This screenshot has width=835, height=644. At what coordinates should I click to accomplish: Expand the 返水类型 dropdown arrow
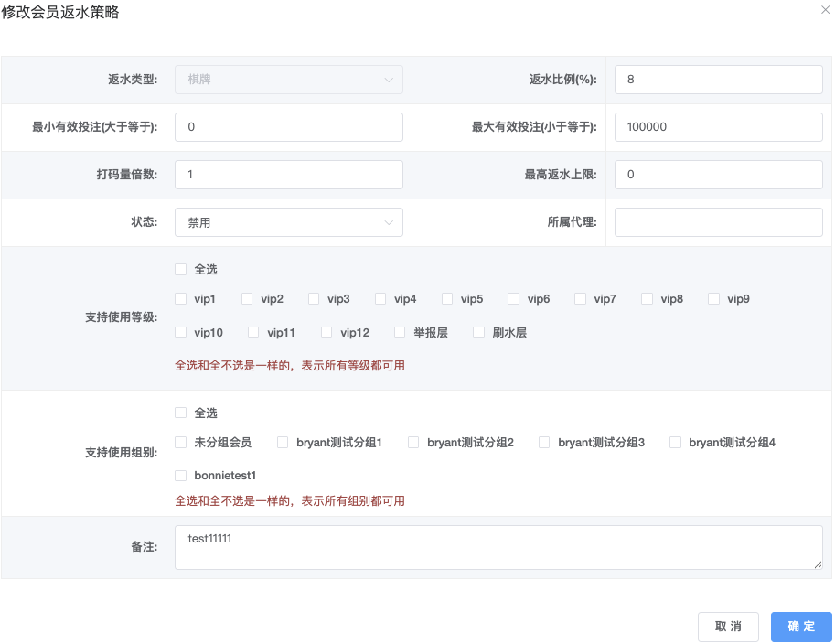coord(389,80)
